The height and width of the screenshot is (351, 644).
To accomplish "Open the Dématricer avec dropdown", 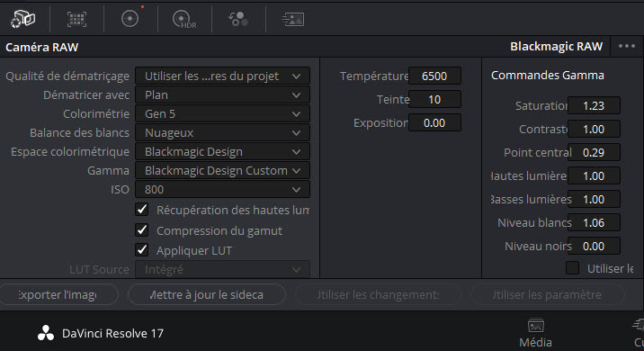I will (x=222, y=94).
